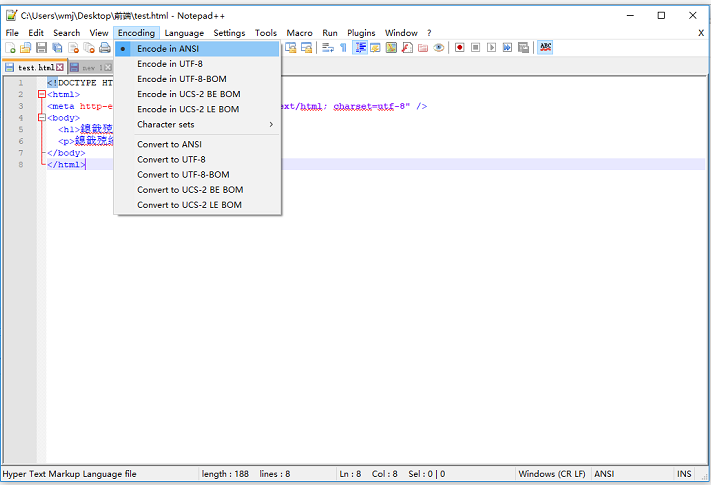711x485 pixels.
Task: Choose Encode in UTF-8-BOM
Action: (197, 79)
